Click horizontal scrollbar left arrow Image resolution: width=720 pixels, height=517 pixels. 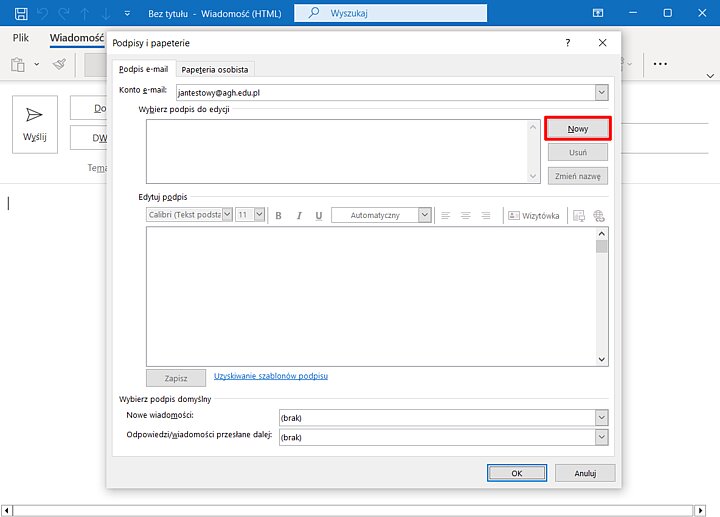coord(6,511)
